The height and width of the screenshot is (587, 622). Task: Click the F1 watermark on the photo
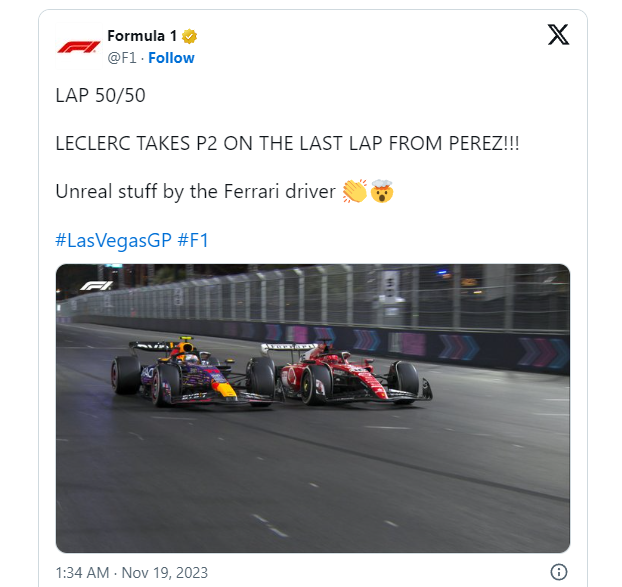[x=95, y=286]
